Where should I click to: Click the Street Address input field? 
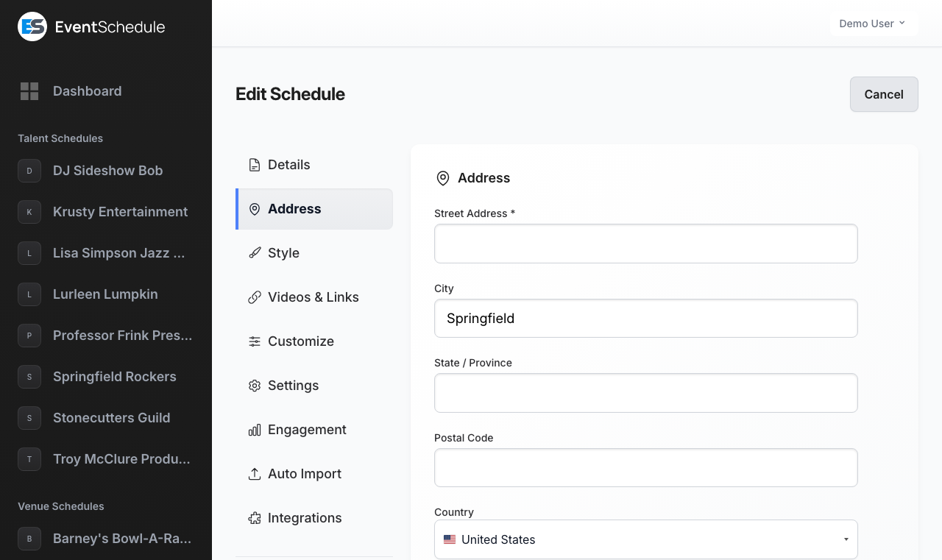pos(646,244)
